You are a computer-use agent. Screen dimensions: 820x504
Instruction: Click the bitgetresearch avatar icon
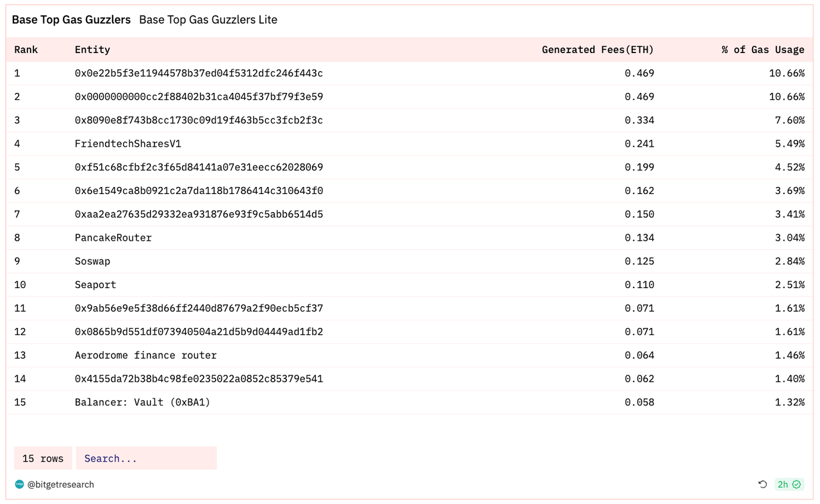coord(19,485)
